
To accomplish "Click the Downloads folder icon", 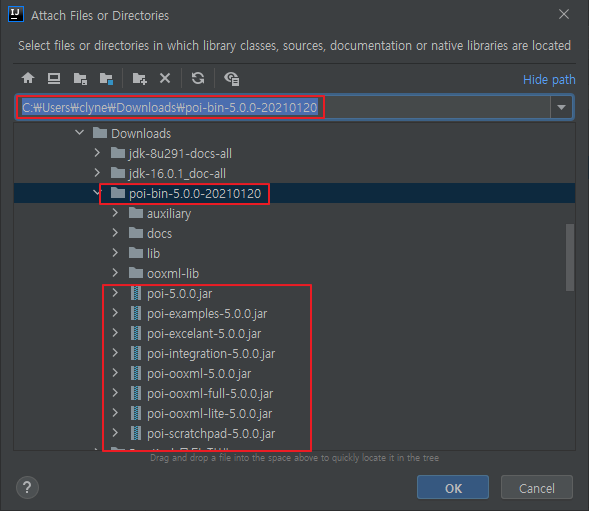I will (x=100, y=133).
